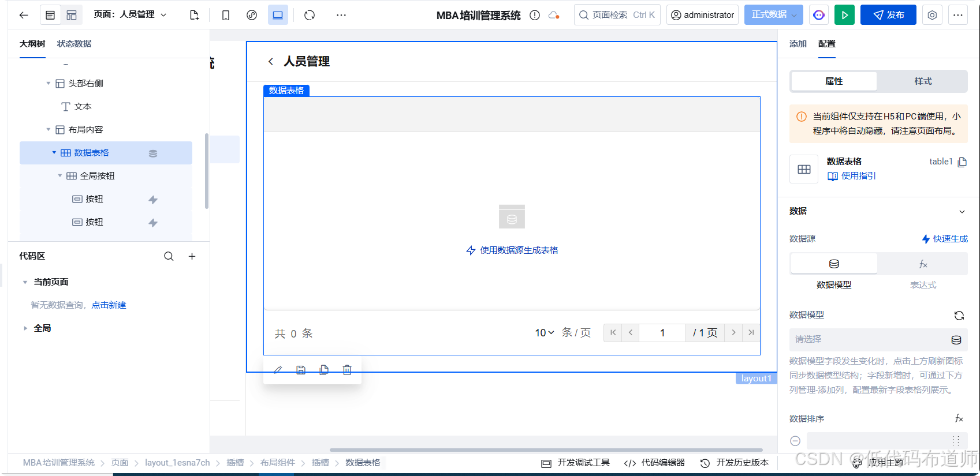This screenshot has height=476, width=980.
Task: Collapse the 布局内容 tree node
Action: [49, 130]
